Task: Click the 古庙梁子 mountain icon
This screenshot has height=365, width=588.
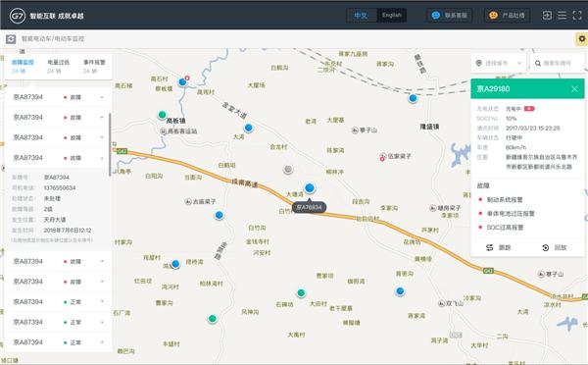Action: click(x=188, y=202)
